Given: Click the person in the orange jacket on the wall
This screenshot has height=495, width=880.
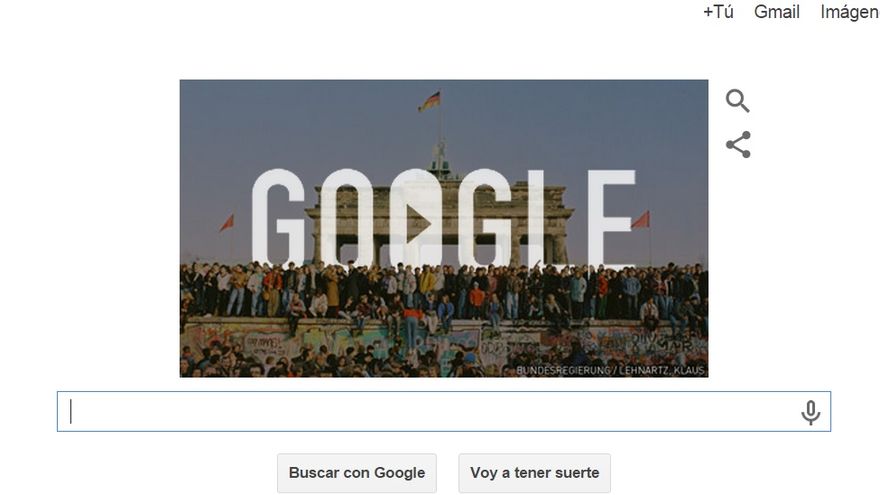Looking at the screenshot, I should pyautogui.click(x=476, y=299).
